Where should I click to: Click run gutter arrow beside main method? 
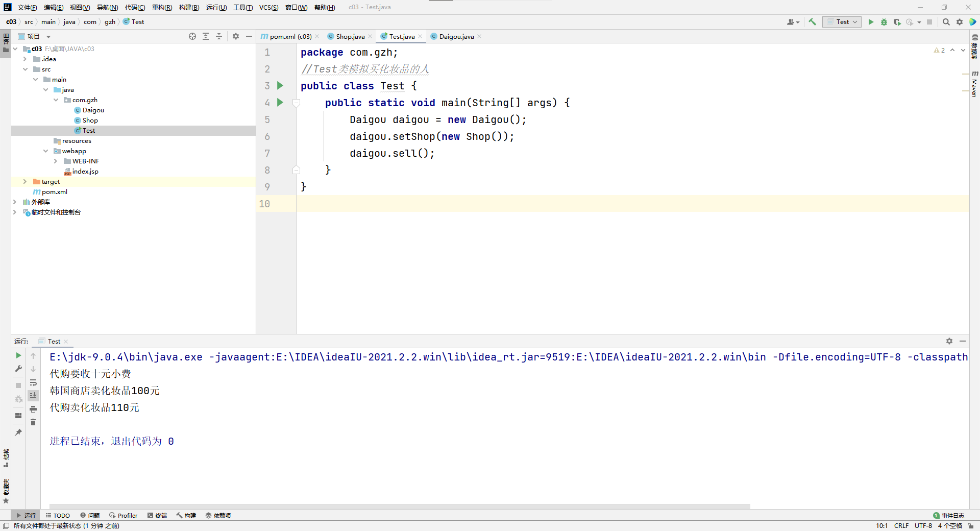(x=280, y=102)
